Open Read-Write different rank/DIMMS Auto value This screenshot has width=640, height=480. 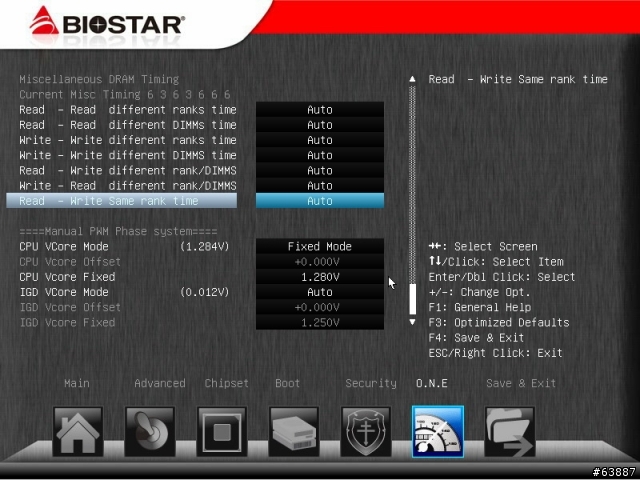coord(320,171)
